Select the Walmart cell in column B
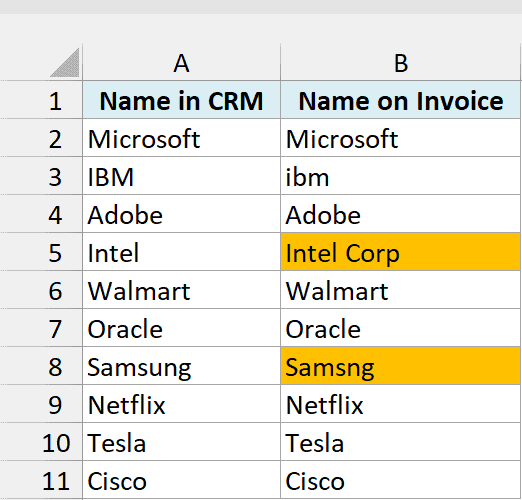The width and height of the screenshot is (522, 500). 401,290
